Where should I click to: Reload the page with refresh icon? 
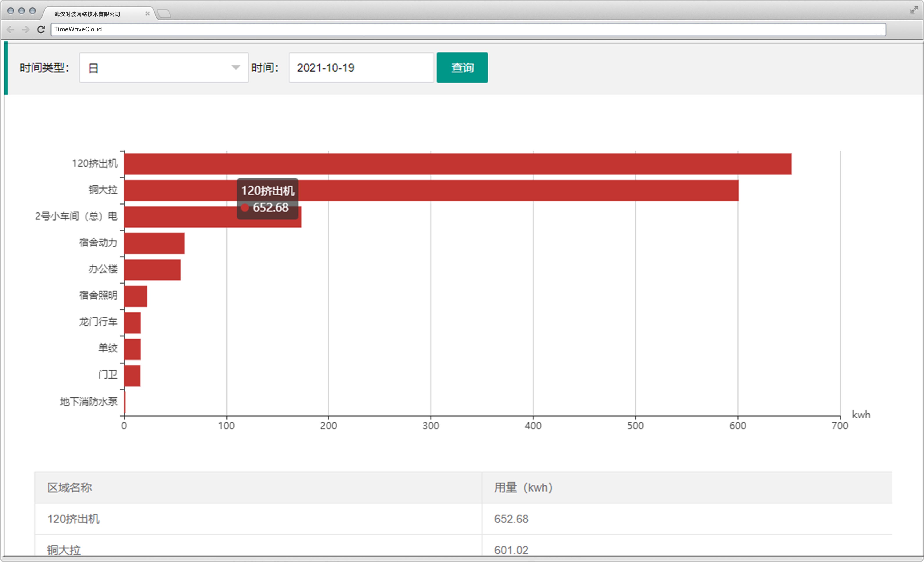41,29
